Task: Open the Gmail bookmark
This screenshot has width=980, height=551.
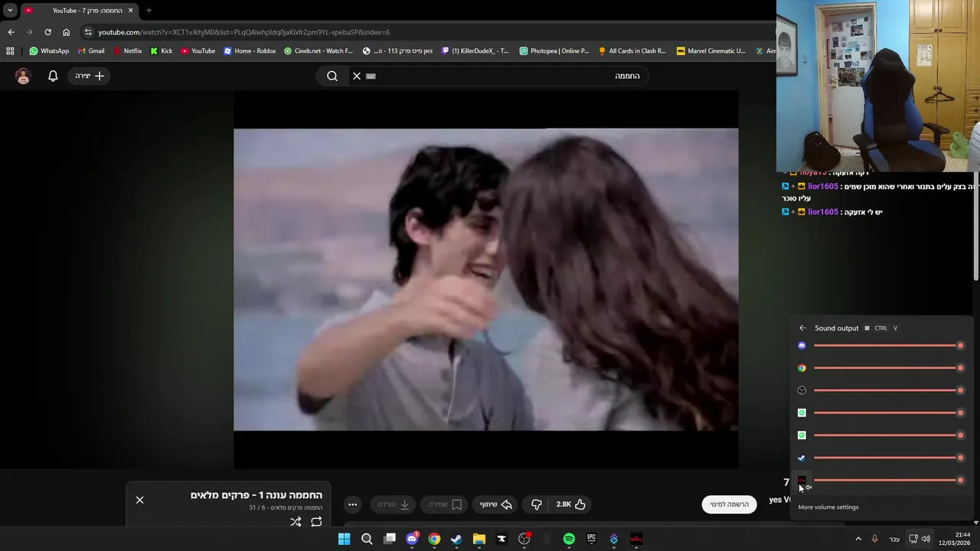Action: [91, 51]
